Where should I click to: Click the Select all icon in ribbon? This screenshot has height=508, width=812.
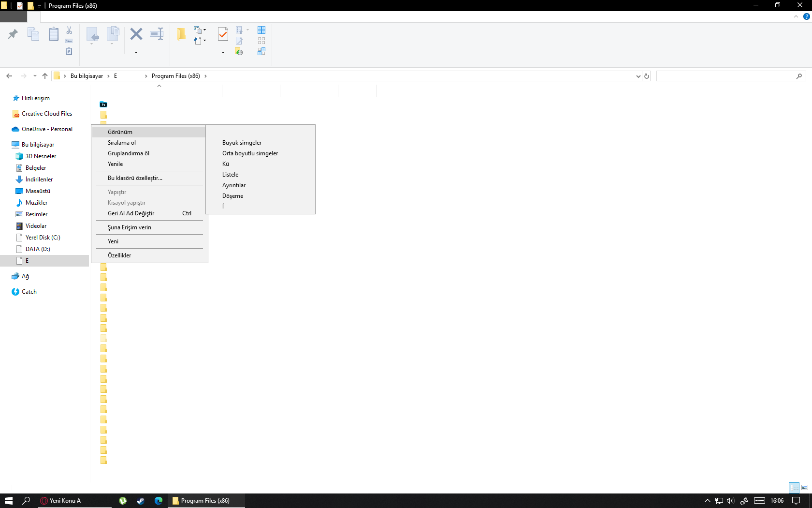[261, 30]
